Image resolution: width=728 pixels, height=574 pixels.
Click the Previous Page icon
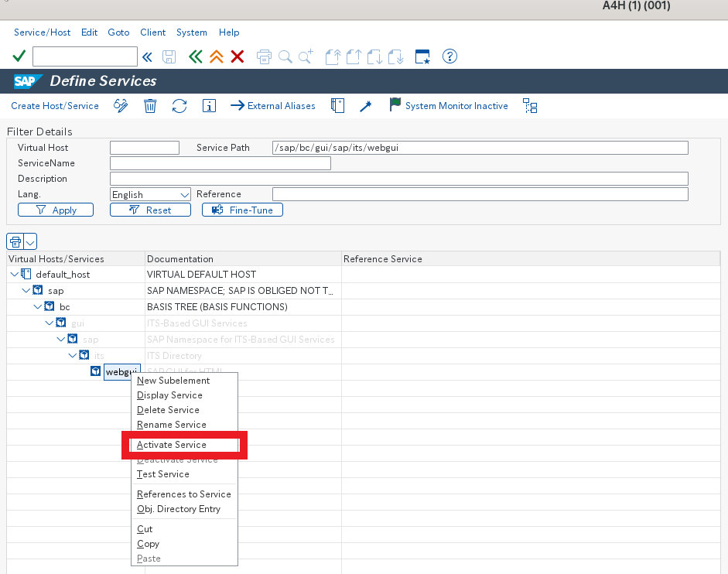click(x=354, y=56)
